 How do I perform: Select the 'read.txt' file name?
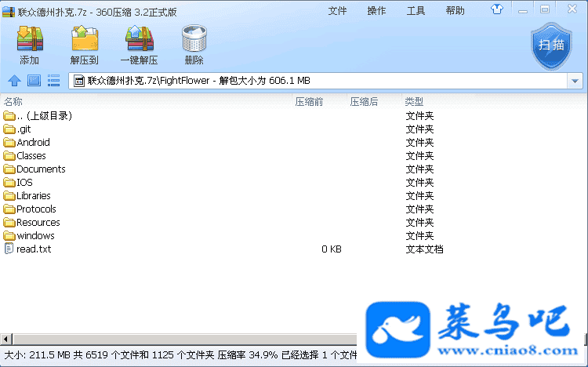(x=34, y=249)
